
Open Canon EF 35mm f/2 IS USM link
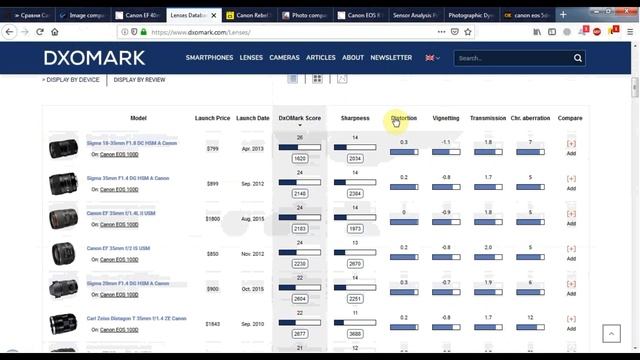pos(118,248)
